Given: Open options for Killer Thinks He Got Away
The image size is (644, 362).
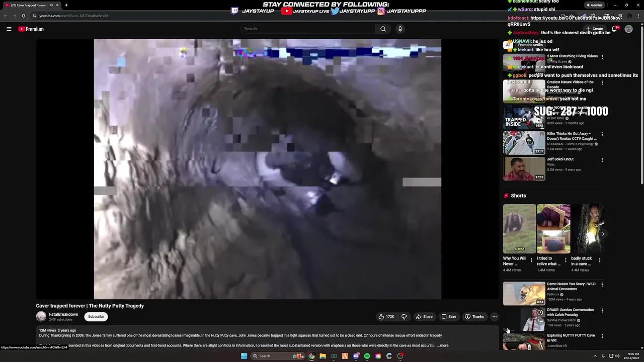Looking at the screenshot, I should point(602,134).
